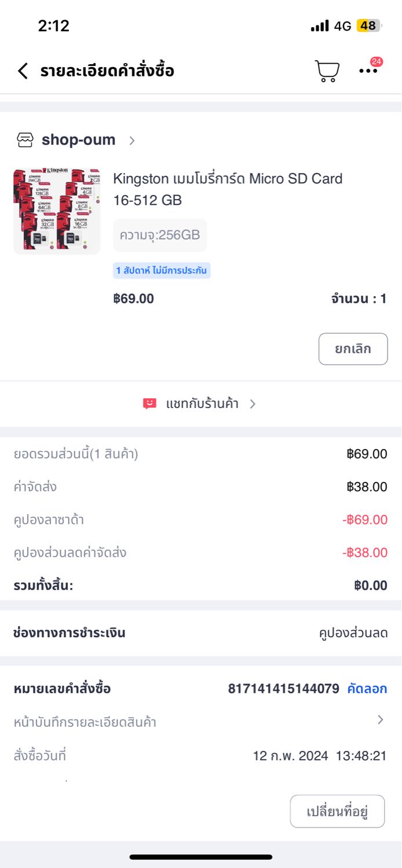Tap the red chat bubble icon
The height and width of the screenshot is (868, 402).
pos(149,404)
